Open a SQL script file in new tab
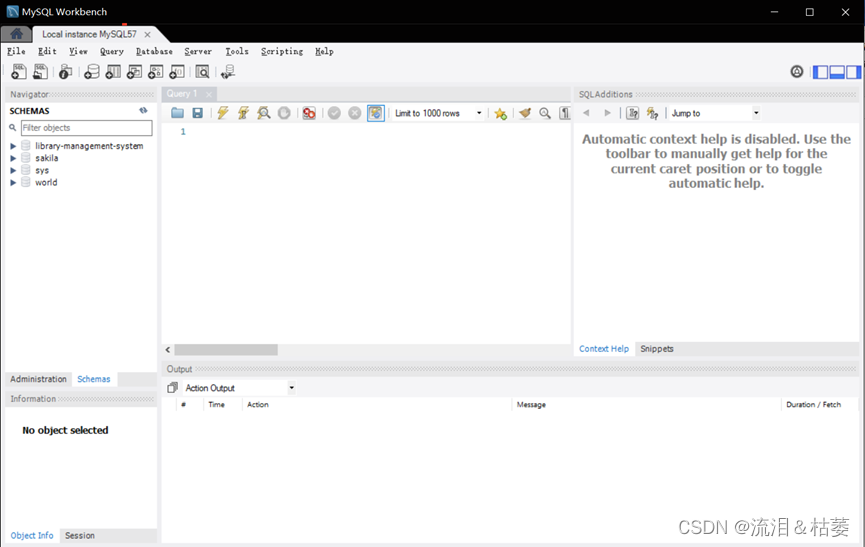Image resolution: width=865 pixels, height=547 pixels. pyautogui.click(x=40, y=72)
